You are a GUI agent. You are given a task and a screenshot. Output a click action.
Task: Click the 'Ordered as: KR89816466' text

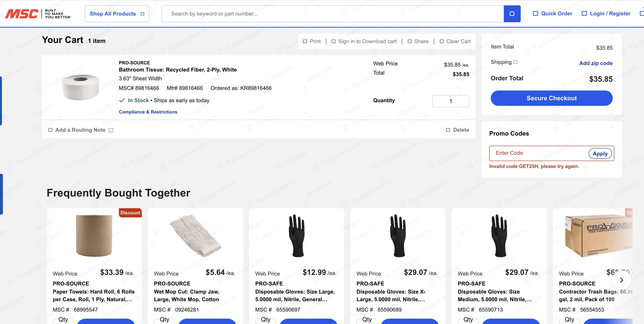click(241, 88)
